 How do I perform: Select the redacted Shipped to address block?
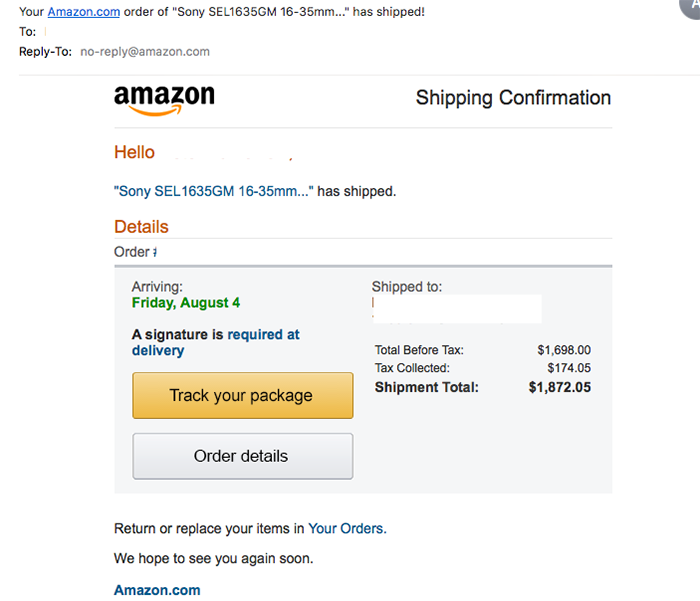(457, 309)
